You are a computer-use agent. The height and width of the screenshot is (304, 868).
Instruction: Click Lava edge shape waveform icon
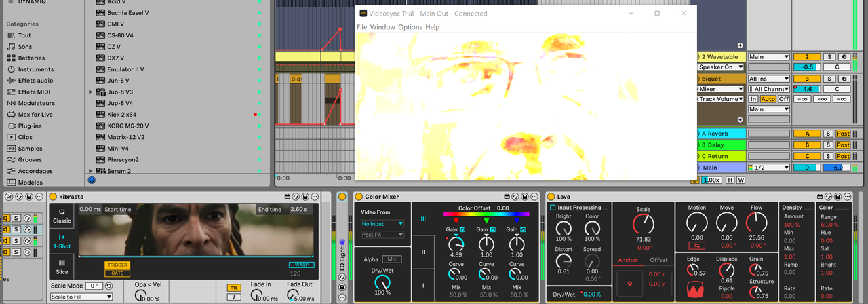696,290
